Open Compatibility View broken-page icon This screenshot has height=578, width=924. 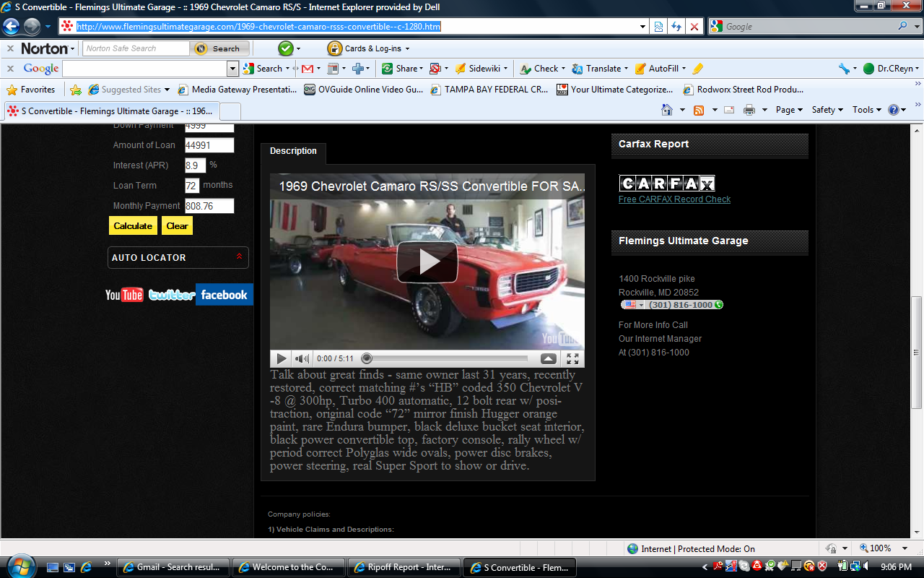pos(659,27)
